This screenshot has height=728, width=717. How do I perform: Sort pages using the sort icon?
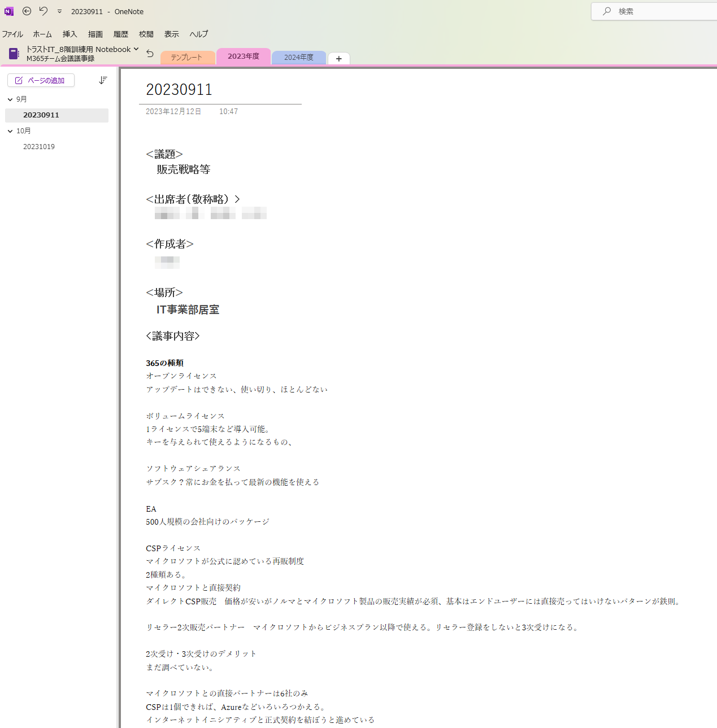point(103,80)
